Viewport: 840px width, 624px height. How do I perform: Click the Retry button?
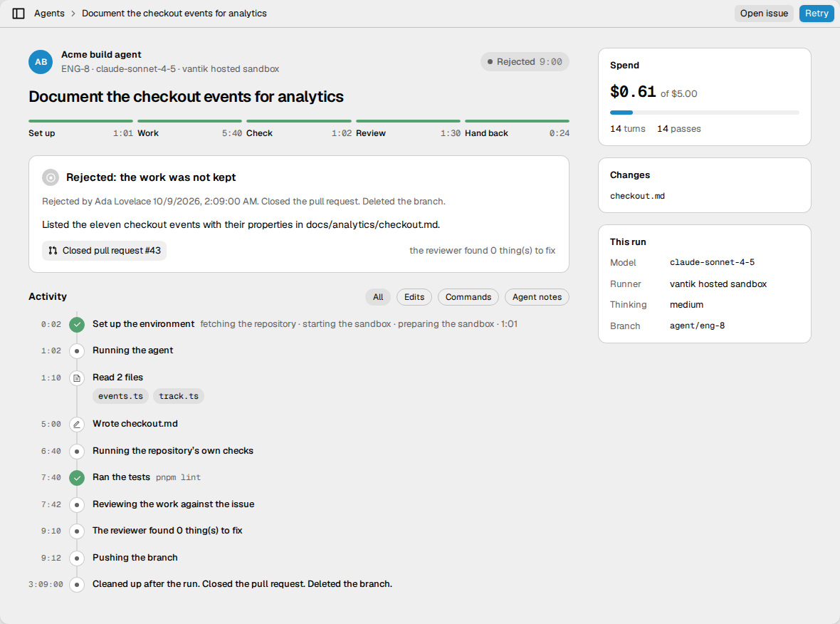pyautogui.click(x=817, y=14)
